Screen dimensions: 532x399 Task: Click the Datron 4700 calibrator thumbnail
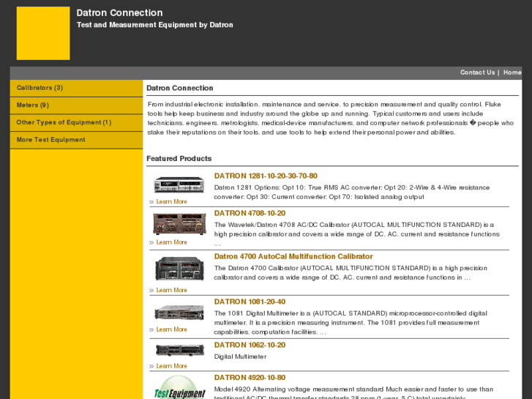[179, 269]
